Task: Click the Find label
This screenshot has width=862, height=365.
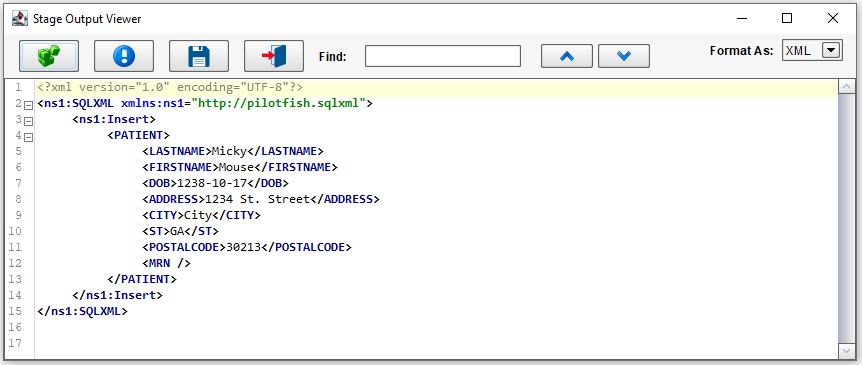Action: (x=333, y=56)
